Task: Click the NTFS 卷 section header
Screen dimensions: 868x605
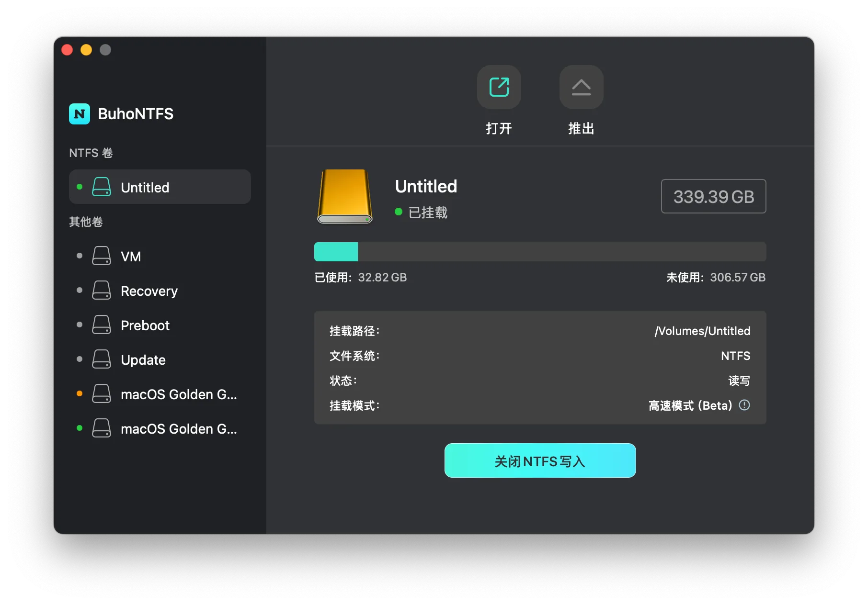Action: tap(91, 153)
